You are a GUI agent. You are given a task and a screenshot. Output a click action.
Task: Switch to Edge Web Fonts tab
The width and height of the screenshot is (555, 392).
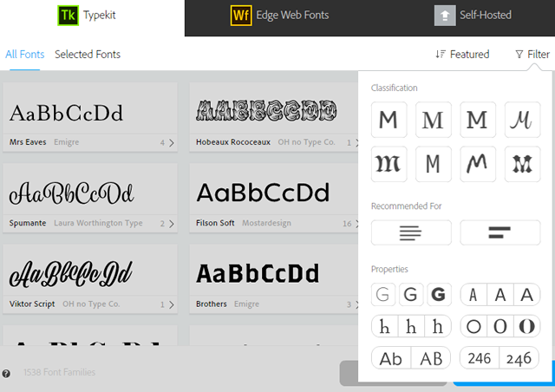pos(279,17)
